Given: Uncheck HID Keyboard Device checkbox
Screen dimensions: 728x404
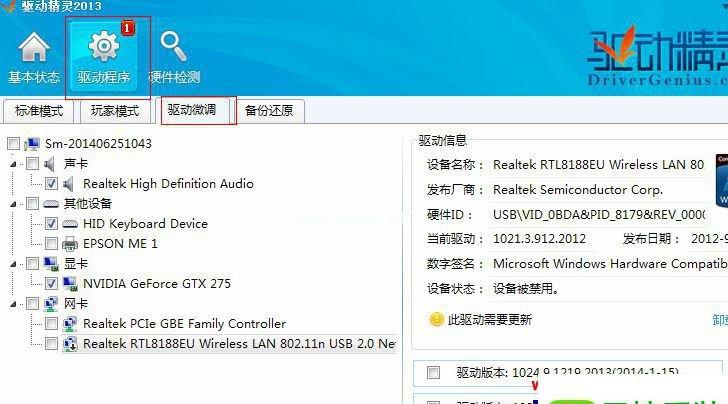Looking at the screenshot, I should click(x=51, y=224).
